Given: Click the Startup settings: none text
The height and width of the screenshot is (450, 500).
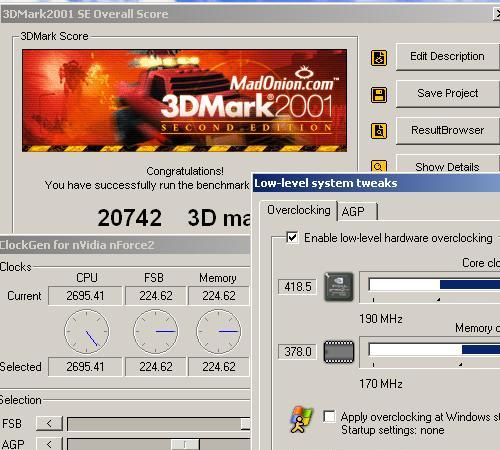Looking at the screenshot, I should [x=393, y=430].
